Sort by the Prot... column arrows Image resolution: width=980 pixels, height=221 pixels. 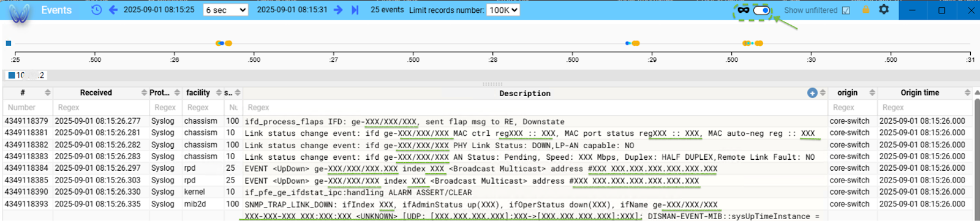click(177, 92)
